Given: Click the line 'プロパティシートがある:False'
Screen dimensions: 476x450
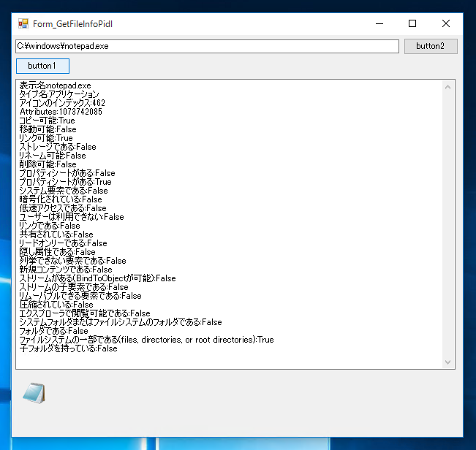Looking at the screenshot, I should pyautogui.click(x=67, y=173).
